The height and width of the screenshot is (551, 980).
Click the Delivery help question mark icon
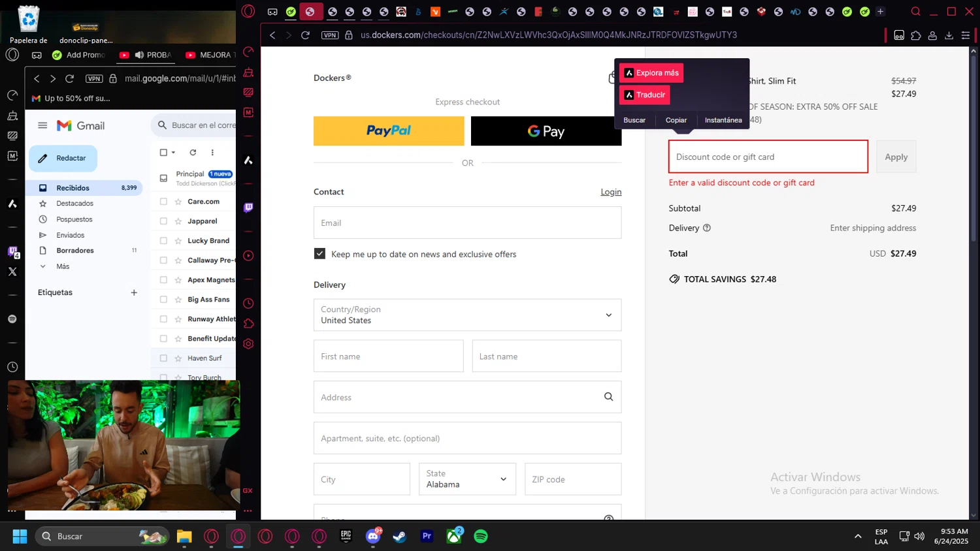coord(707,228)
